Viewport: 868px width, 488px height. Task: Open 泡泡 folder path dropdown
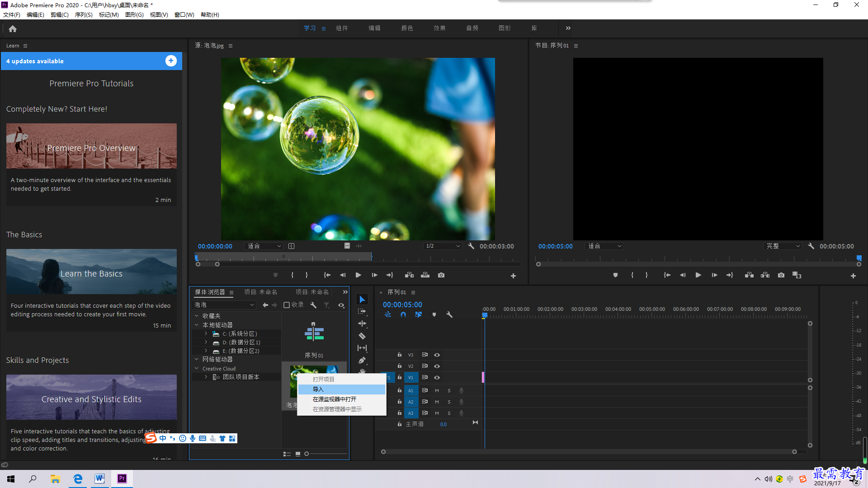[x=224, y=305]
